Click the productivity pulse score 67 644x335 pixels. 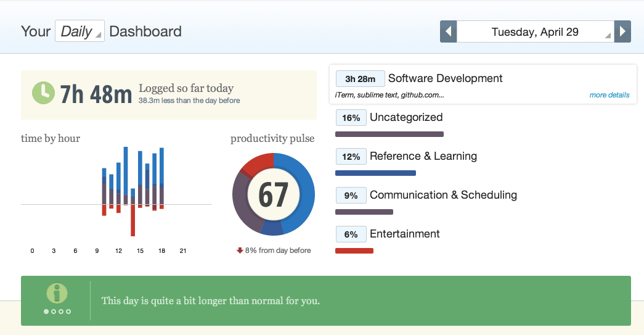pos(273,194)
